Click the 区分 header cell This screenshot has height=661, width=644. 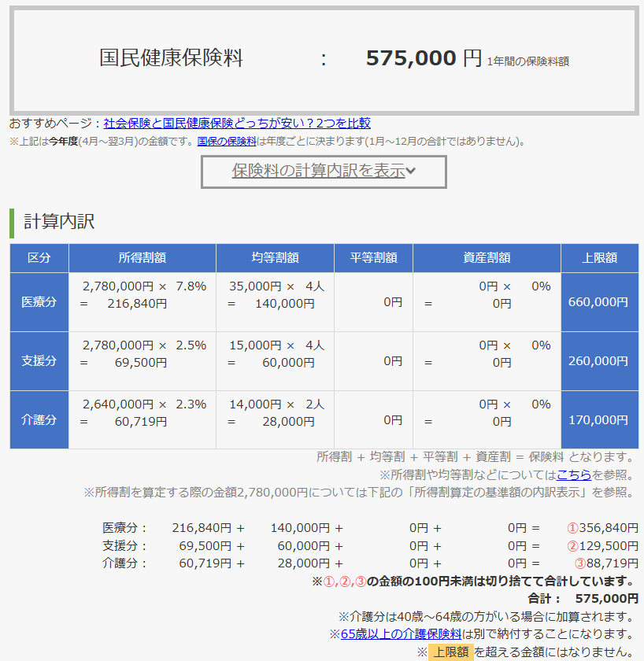(x=39, y=258)
